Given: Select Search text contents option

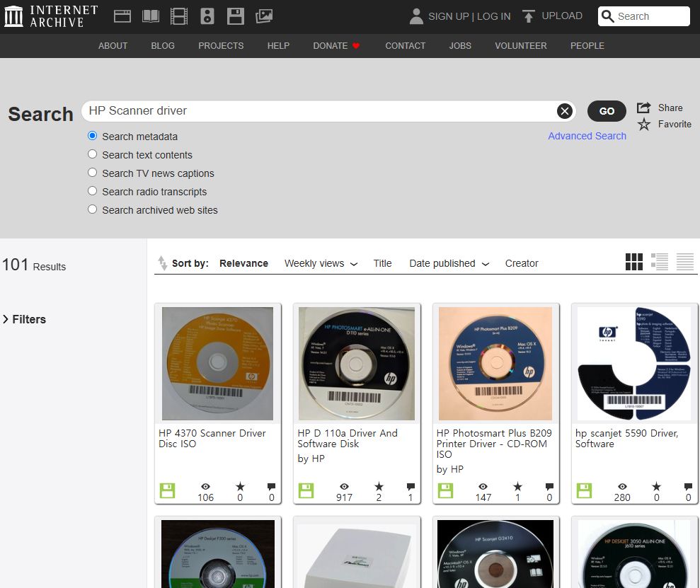Looking at the screenshot, I should pyautogui.click(x=93, y=154).
